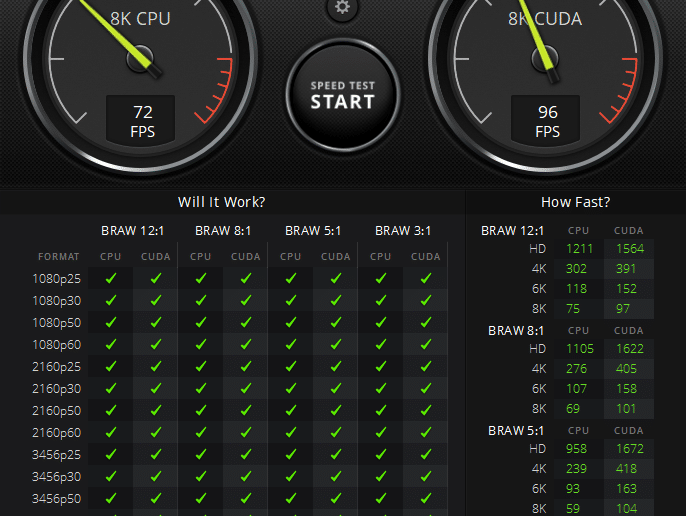
Task: Click BRAW 8:1 4K CPU value 276
Action: click(576, 369)
